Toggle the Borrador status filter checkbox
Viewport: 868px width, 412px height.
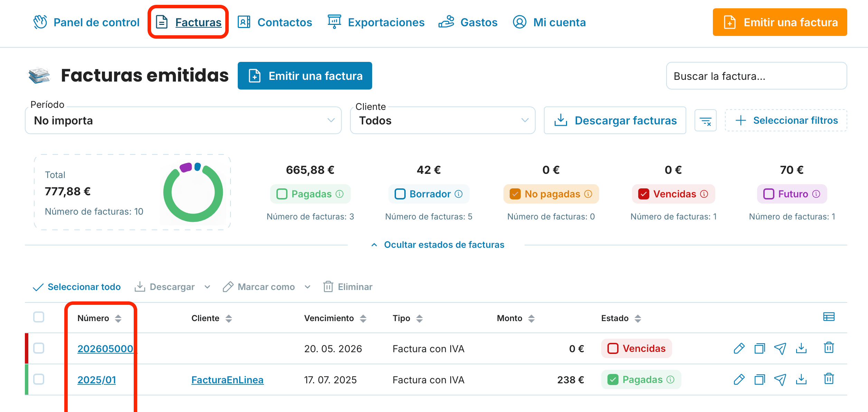coord(400,194)
